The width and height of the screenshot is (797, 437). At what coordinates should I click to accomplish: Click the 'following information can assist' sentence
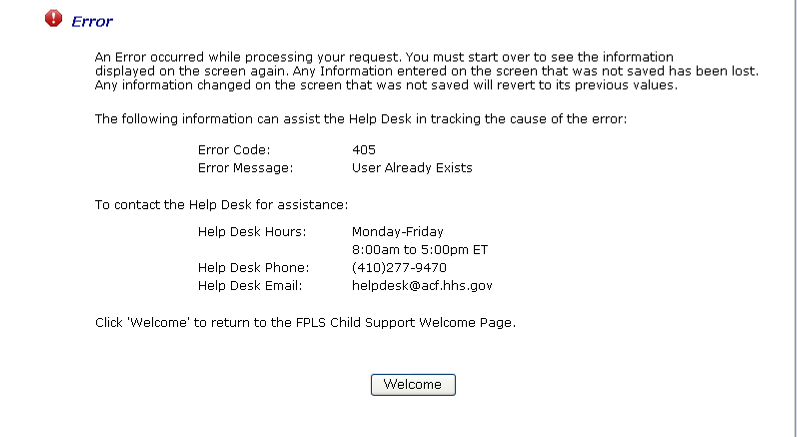(360, 119)
